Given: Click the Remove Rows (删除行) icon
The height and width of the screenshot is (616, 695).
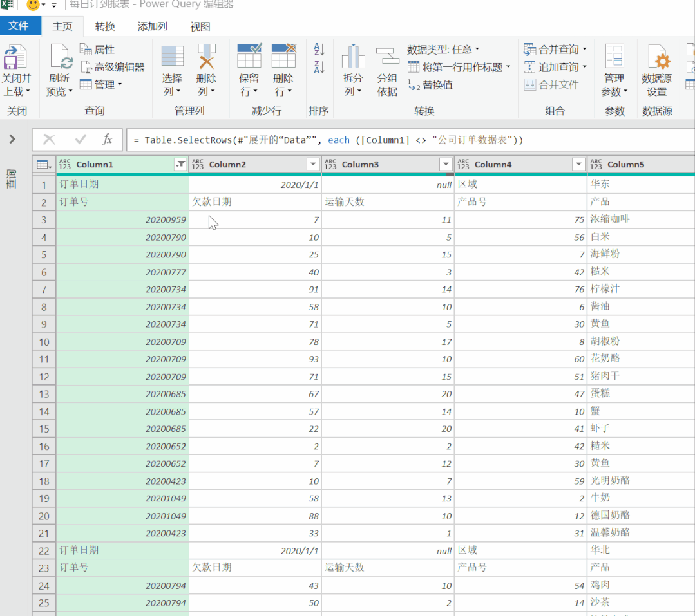Looking at the screenshot, I should pos(283,56).
